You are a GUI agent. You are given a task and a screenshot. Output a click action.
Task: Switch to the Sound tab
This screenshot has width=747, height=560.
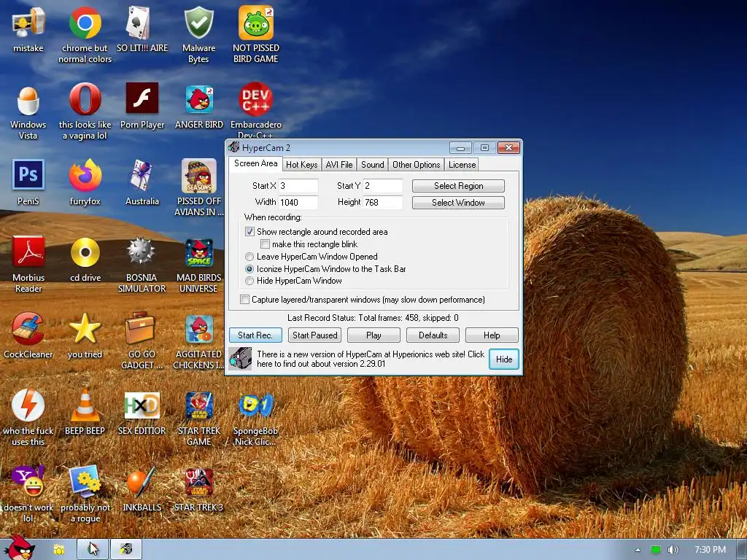point(373,165)
